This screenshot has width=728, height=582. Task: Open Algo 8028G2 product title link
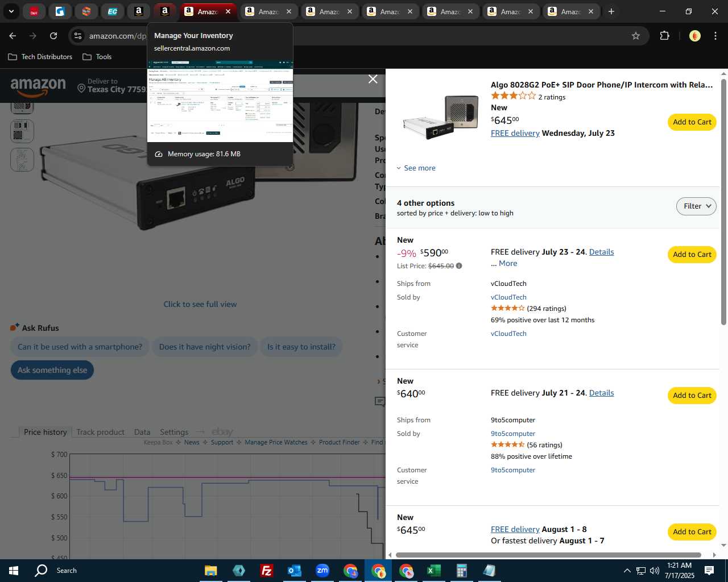pos(602,85)
